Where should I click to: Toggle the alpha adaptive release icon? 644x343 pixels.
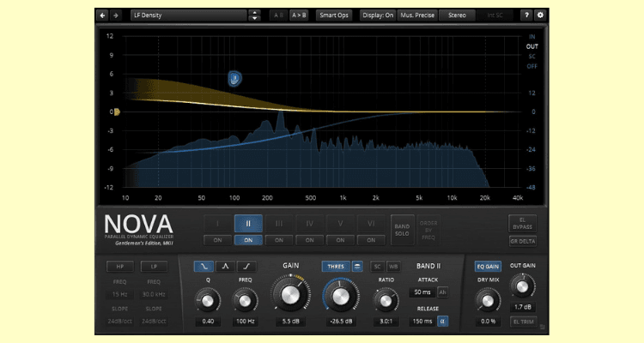click(442, 322)
